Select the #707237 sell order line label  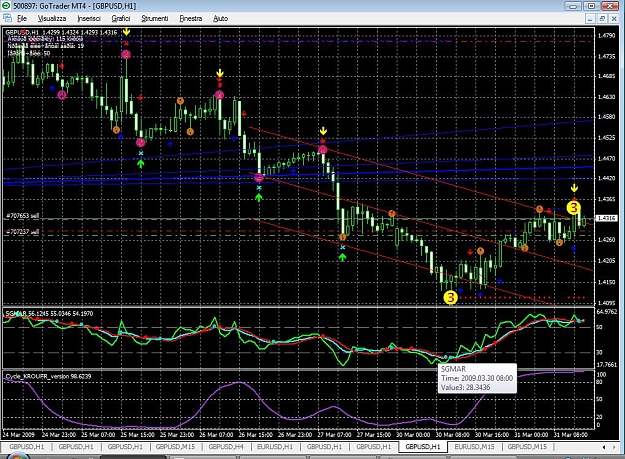(22, 231)
